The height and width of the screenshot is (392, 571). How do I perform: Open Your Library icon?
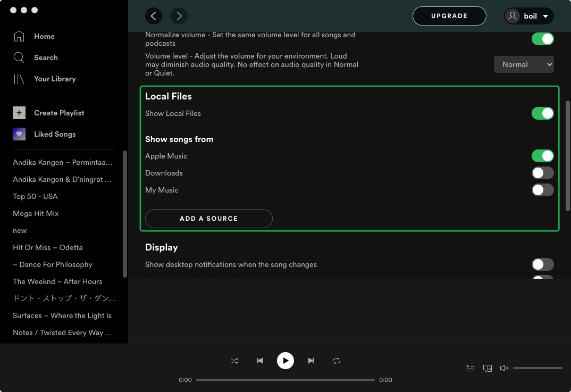click(19, 79)
